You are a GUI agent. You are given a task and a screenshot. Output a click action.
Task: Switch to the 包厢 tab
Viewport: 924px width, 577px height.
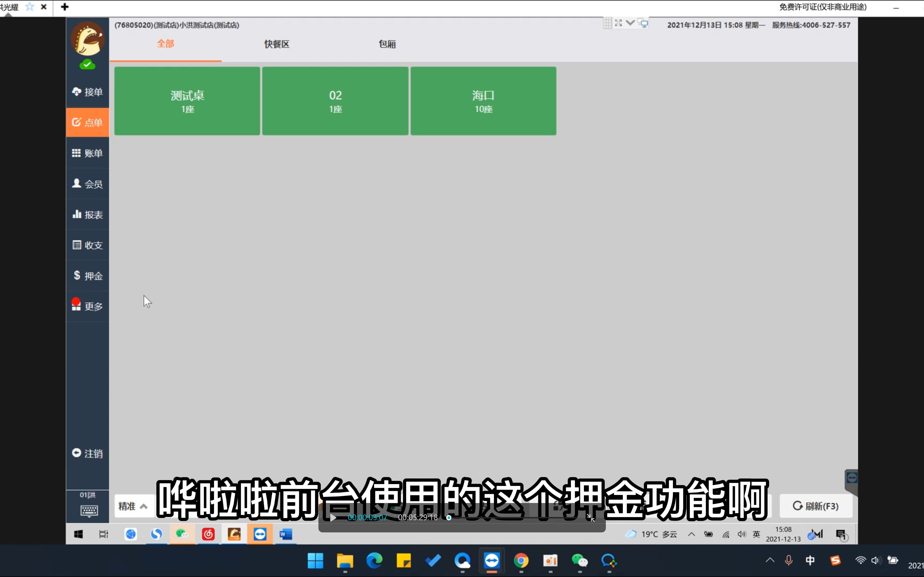(x=387, y=44)
